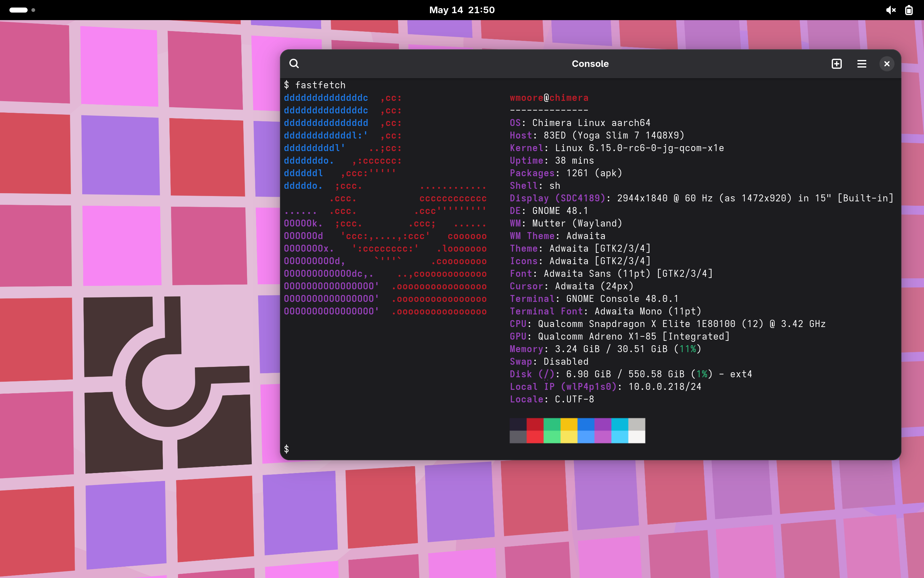The height and width of the screenshot is (578, 924).
Task: Click the 'OS: Chimera Linux aarch64' line
Action: 580,123
